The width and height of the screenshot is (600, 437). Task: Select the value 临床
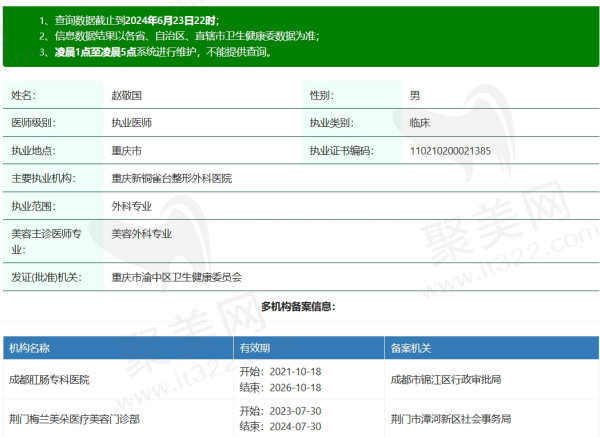(x=420, y=123)
